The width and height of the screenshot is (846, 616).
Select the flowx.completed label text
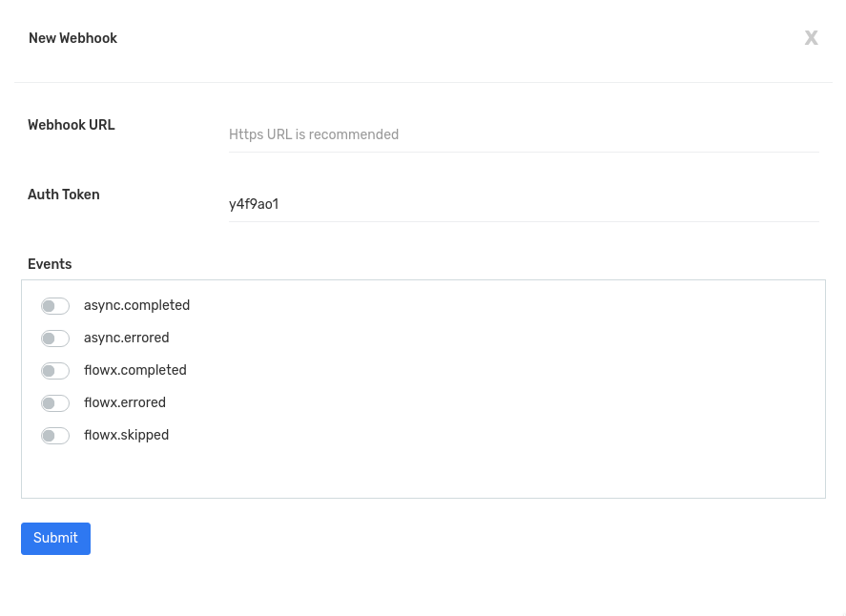click(134, 370)
